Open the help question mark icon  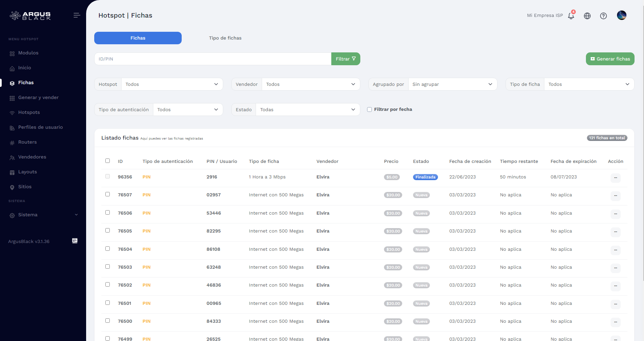[603, 16]
